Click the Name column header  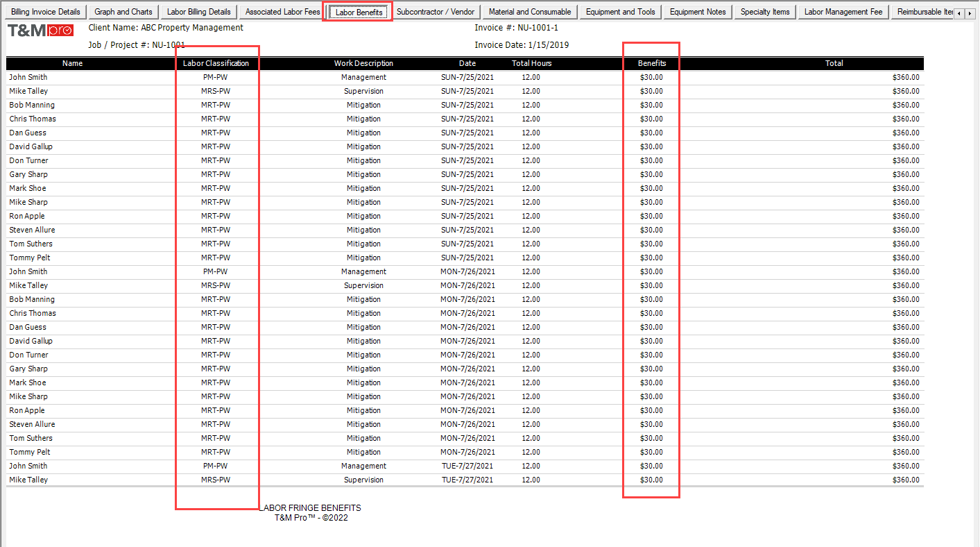(x=72, y=63)
